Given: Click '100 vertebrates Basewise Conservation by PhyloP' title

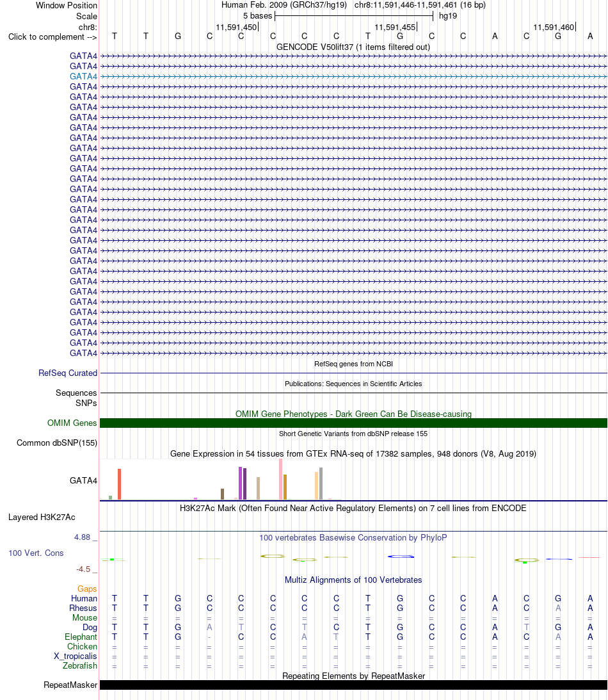Looking at the screenshot, I should pos(353,537).
